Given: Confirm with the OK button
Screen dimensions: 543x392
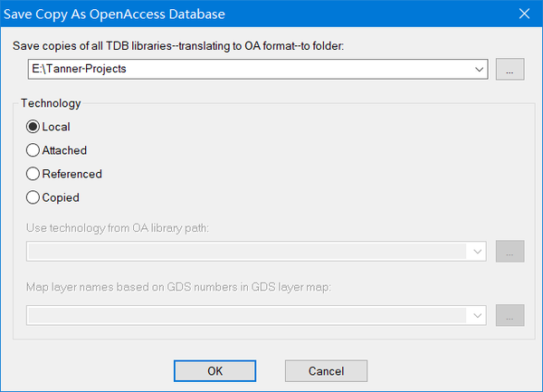Looking at the screenshot, I should click(x=214, y=370).
